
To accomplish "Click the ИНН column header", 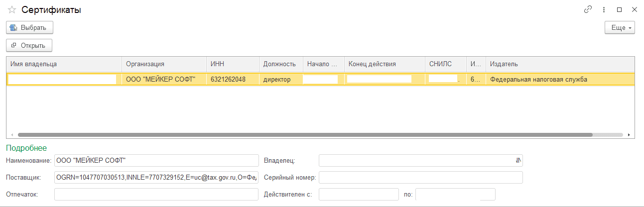I will click(x=233, y=64).
